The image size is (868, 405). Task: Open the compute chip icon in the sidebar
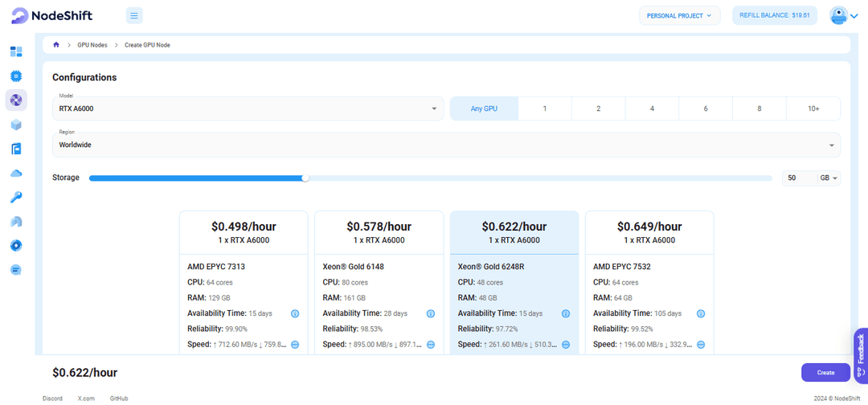click(16, 76)
